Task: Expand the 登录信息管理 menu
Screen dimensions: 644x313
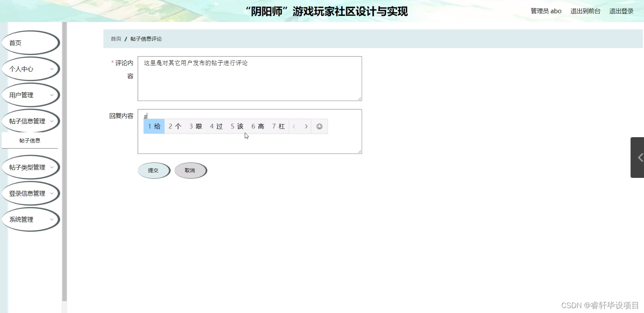Action: pos(31,193)
